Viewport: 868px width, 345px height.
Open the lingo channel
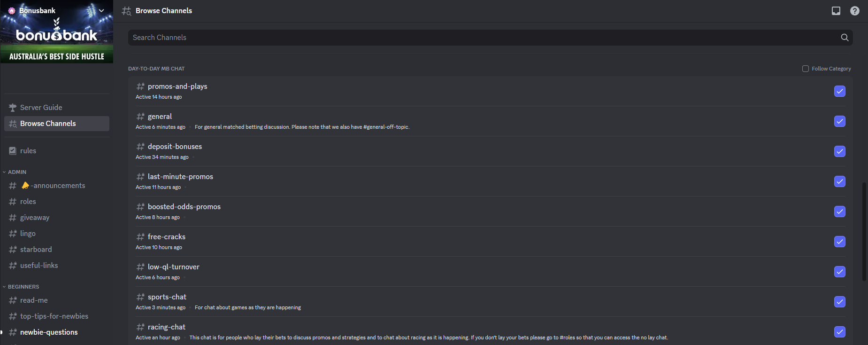point(28,233)
